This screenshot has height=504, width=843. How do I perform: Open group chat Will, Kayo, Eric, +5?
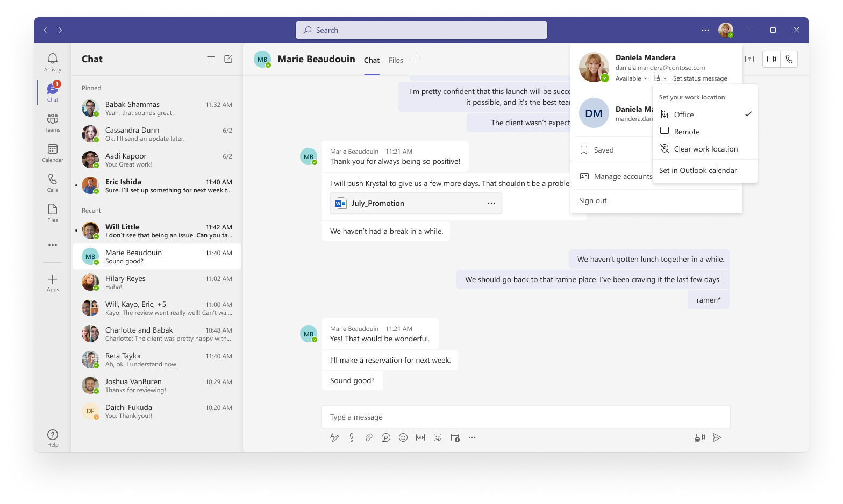[157, 308]
